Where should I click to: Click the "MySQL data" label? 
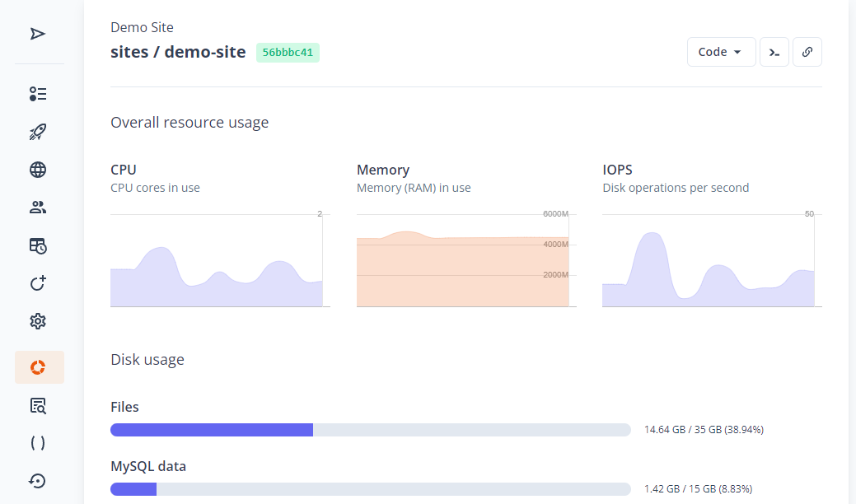(148, 466)
